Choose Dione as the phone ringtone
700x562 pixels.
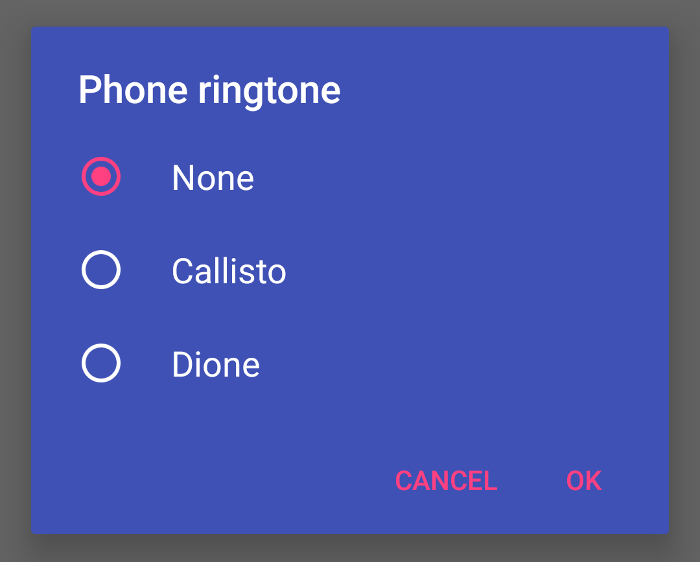[x=216, y=364]
